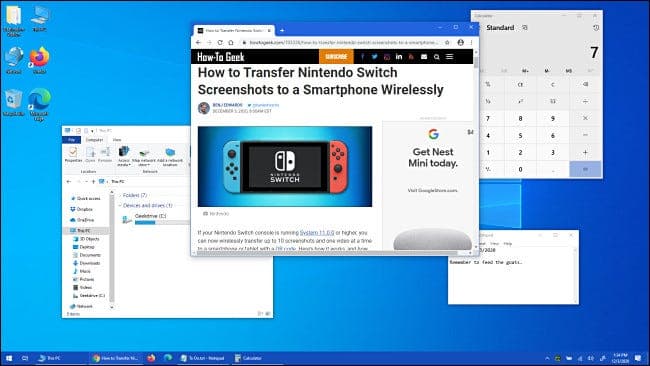650x366 pixels.
Task: Switch to the View ribbon tab in Explorer
Action: [117, 140]
